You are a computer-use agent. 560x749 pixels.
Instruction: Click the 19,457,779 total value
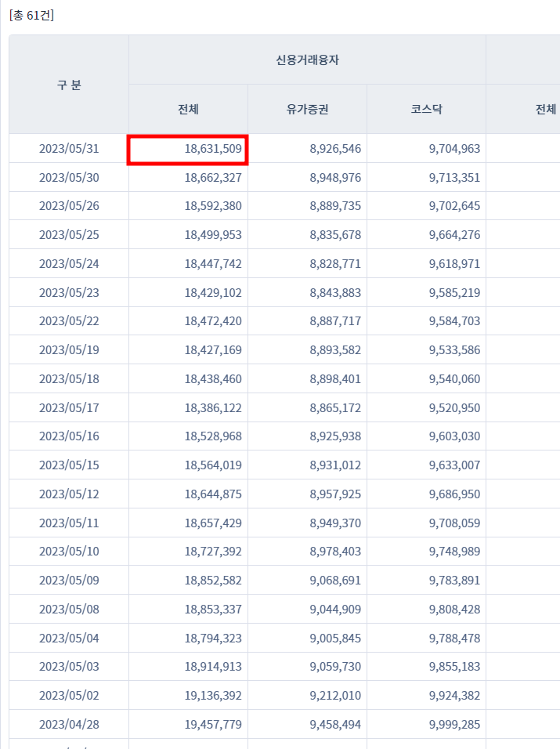tap(213, 724)
